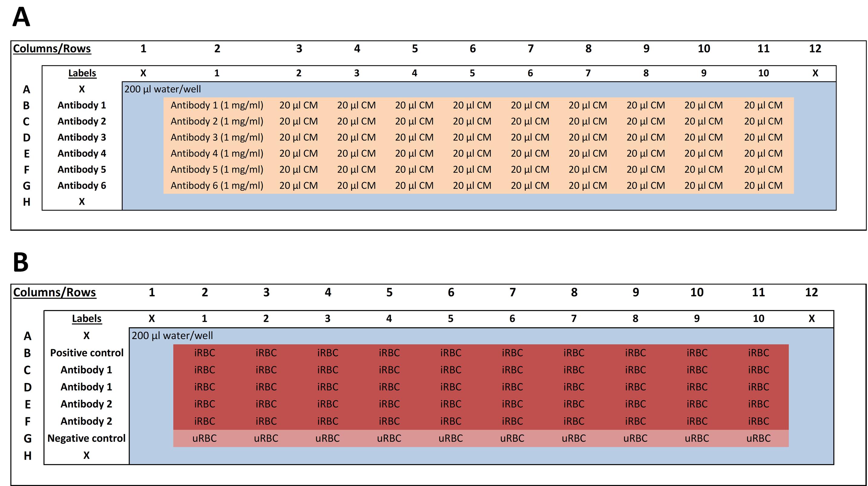Select "Antibody 1" label in row C of panel B

pyautogui.click(x=86, y=370)
